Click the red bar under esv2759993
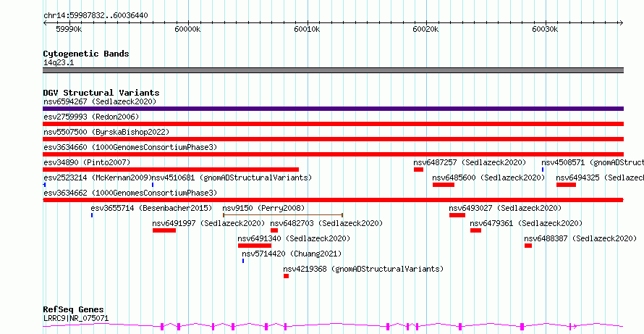 coord(333,124)
